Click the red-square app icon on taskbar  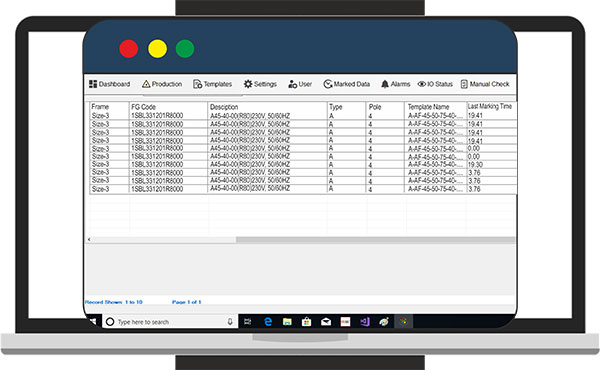[x=346, y=322]
